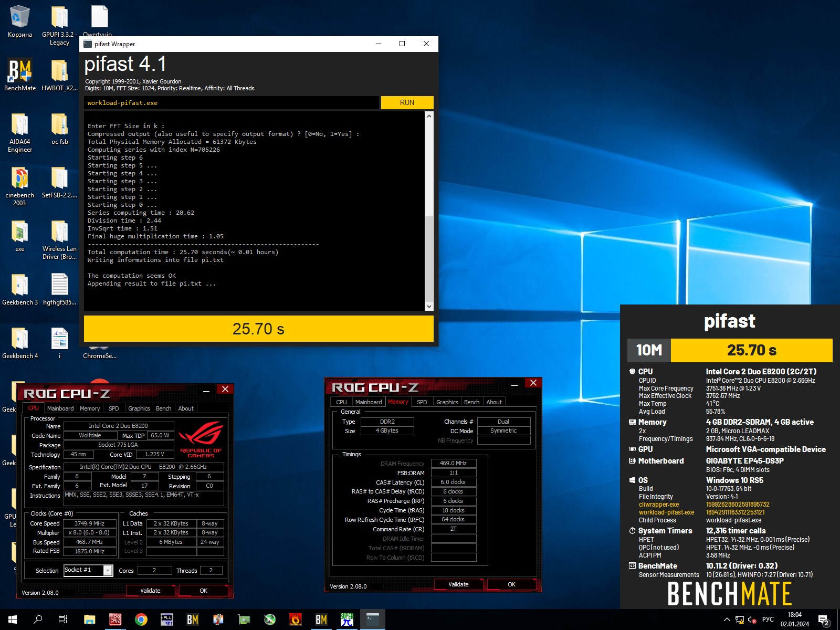This screenshot has height=630, width=840.
Task: Open AIDA64 Engineer folder icon
Action: pyautogui.click(x=20, y=132)
